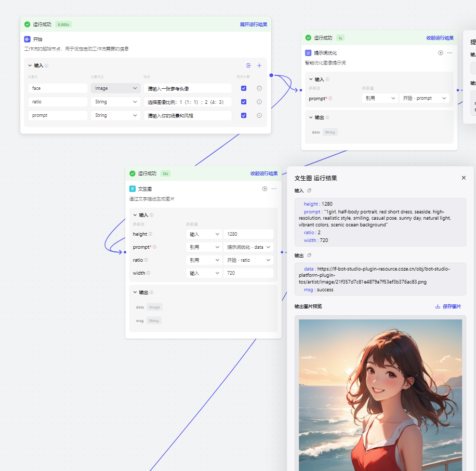476x471 pixels.
Task: Edit the ratio variable name field
Action: [x=58, y=102]
